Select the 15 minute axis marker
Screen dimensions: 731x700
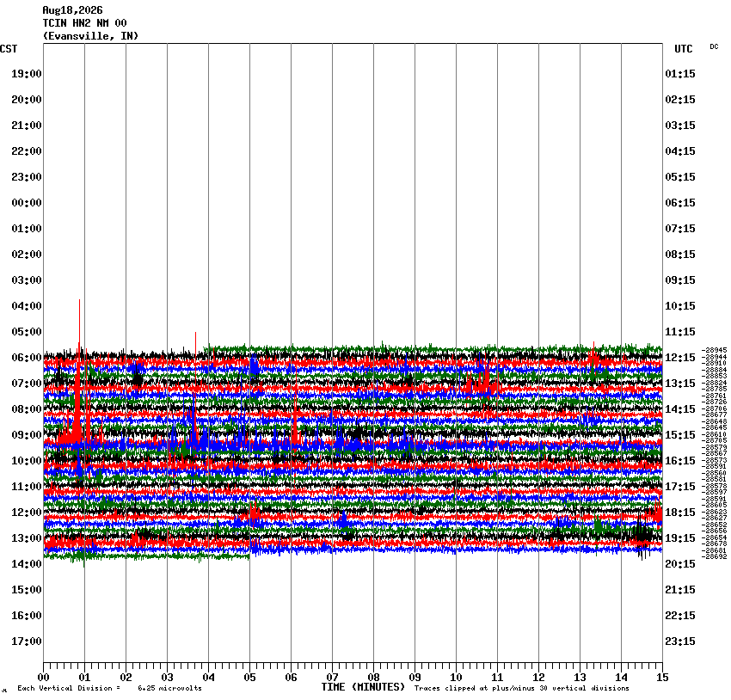[662, 678]
